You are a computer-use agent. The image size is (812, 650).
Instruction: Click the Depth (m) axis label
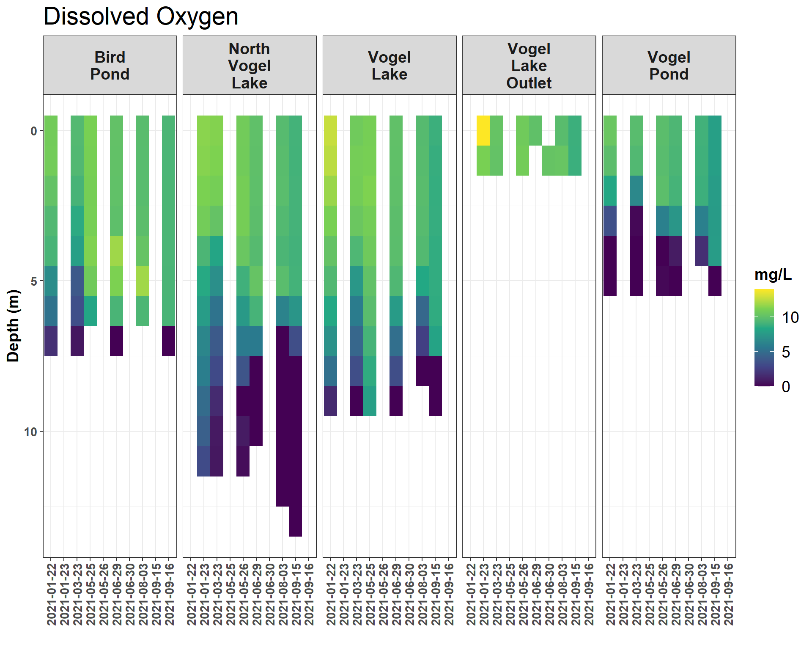point(14,326)
